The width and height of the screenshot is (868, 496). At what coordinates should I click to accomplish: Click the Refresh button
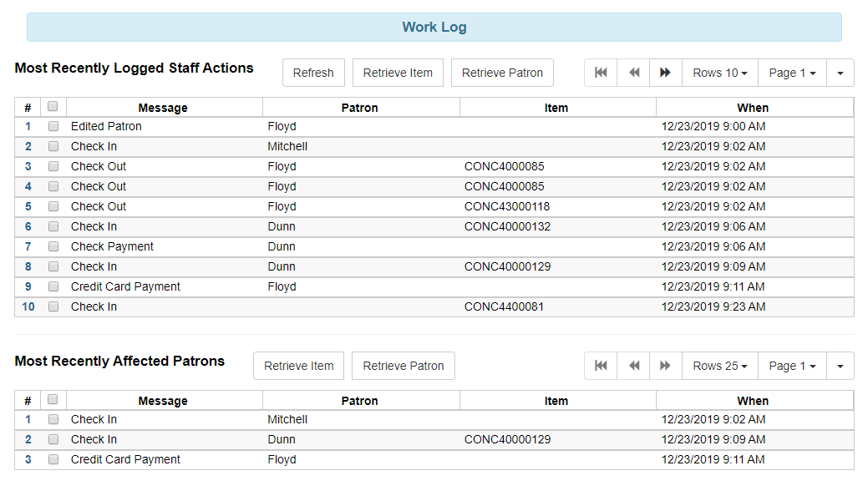point(313,73)
